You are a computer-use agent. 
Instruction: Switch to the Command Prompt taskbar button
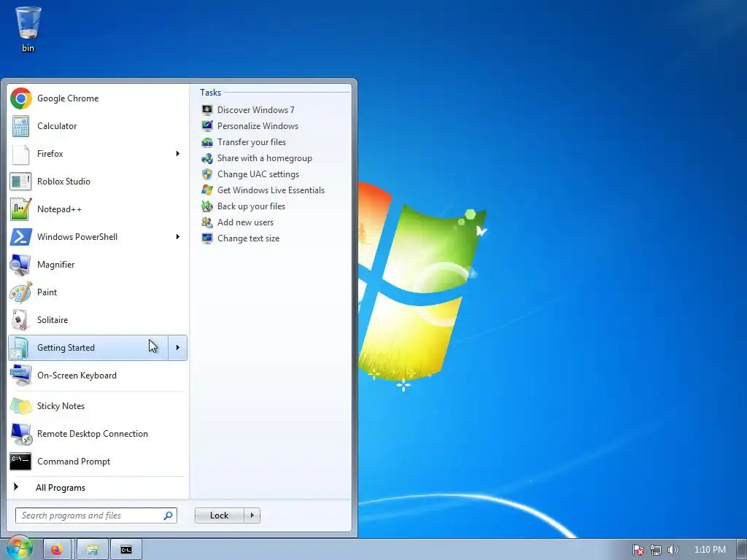tap(126, 550)
